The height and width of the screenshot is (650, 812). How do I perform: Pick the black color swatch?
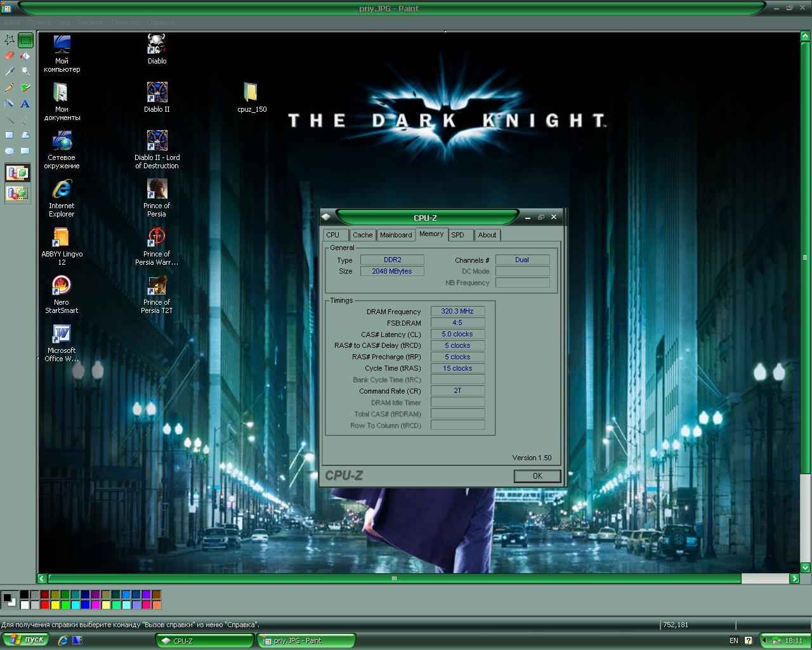click(x=24, y=595)
